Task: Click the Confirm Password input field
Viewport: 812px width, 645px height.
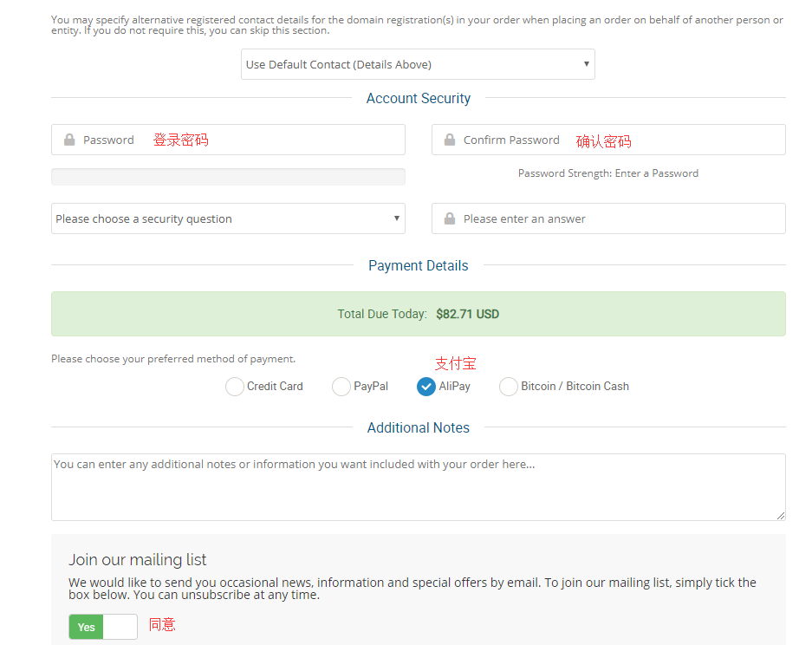Action: pyautogui.click(x=608, y=140)
